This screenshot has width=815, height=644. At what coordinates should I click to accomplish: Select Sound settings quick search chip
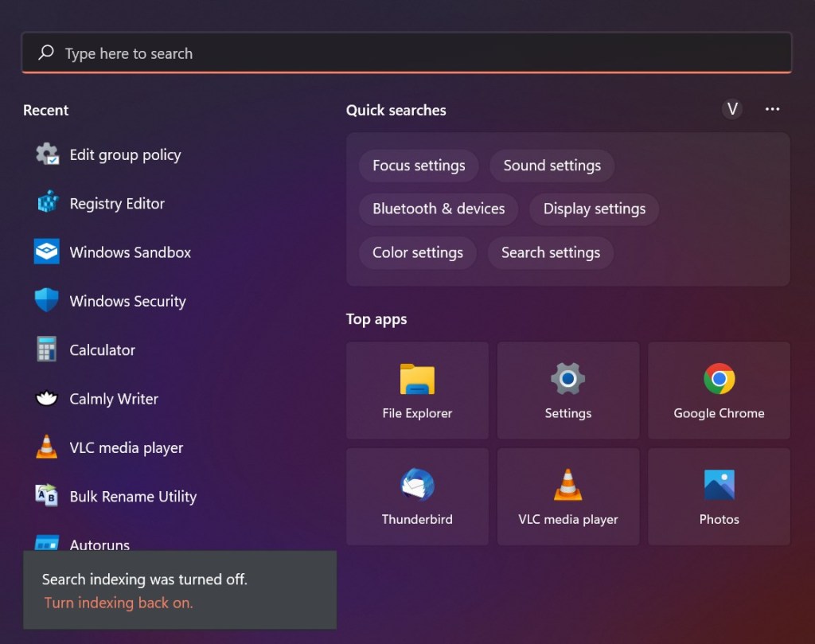[552, 166]
